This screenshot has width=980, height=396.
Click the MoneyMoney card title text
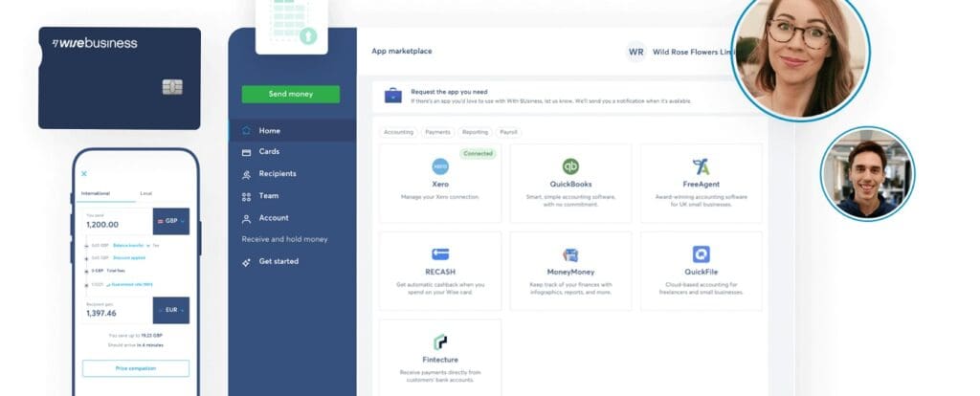coord(570,273)
